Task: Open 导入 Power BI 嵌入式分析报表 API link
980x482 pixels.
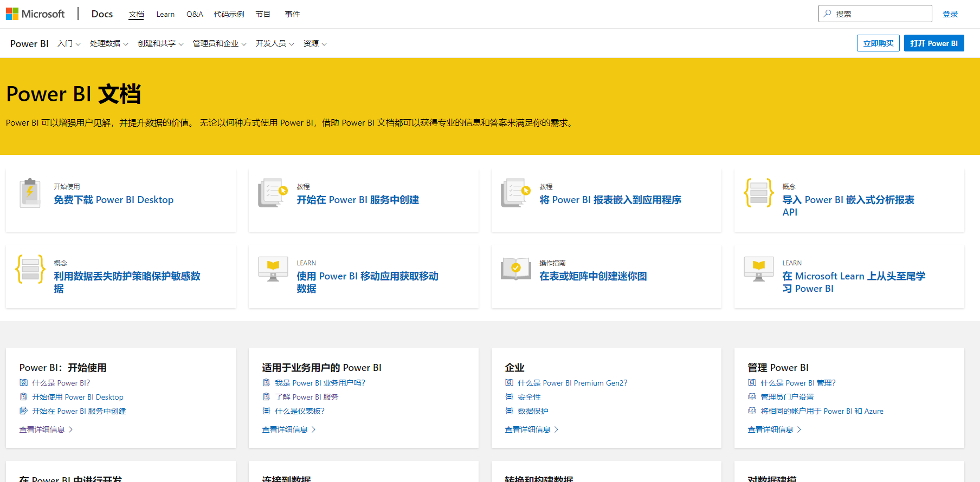Action: click(x=848, y=206)
